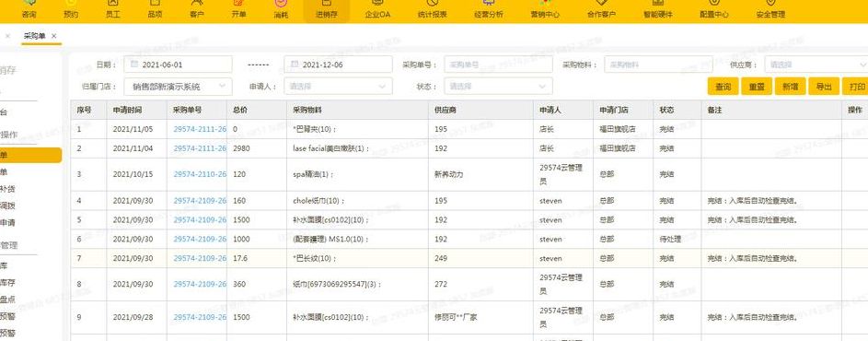Expand the 申请人 dropdown
Image resolution: width=868 pixels, height=341 pixels.
point(338,87)
